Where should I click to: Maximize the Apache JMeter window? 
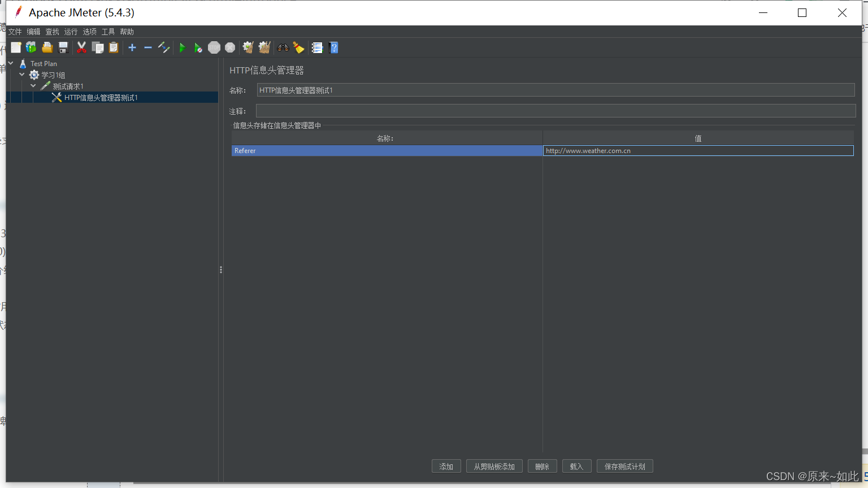[802, 12]
